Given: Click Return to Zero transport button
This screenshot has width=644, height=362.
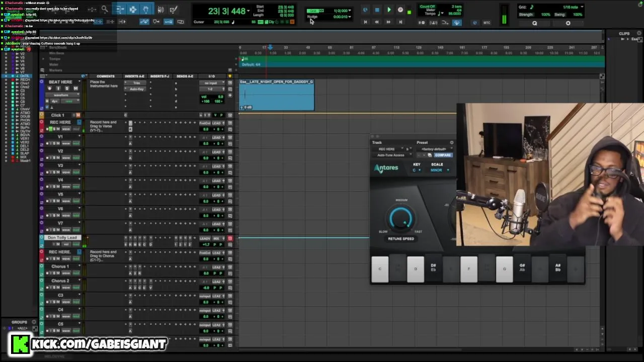Looking at the screenshot, I should [365, 22].
